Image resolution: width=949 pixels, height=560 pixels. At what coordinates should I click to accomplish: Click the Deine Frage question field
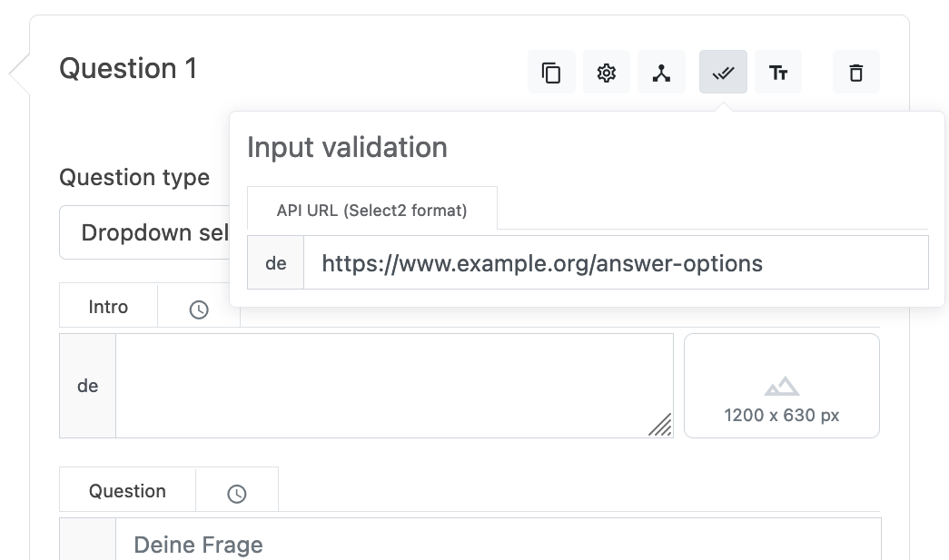click(x=498, y=544)
